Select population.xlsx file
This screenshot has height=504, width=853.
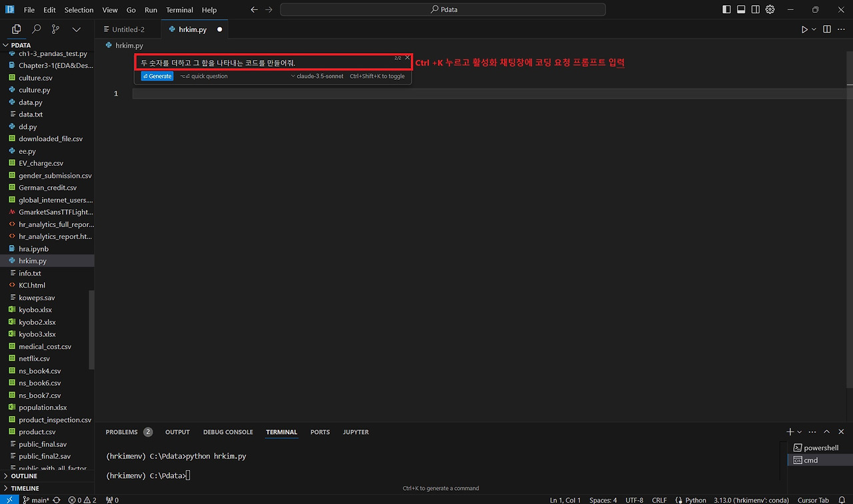[x=43, y=407]
